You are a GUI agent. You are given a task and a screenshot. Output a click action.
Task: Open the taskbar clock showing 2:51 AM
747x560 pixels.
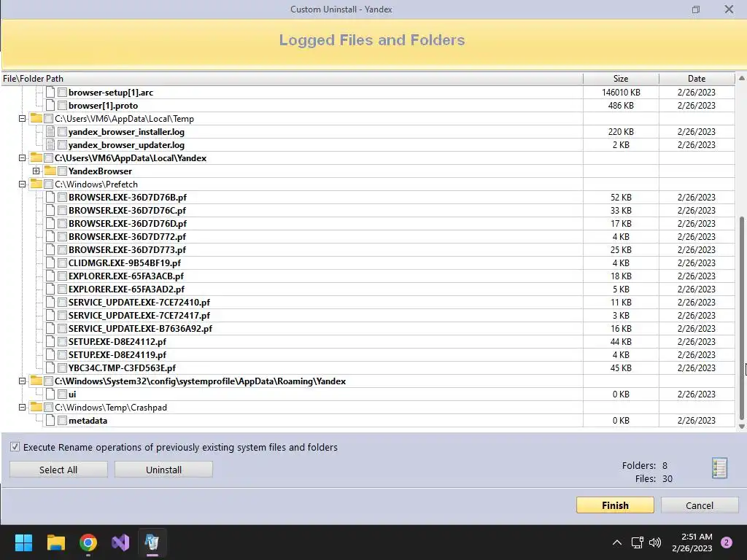692,542
